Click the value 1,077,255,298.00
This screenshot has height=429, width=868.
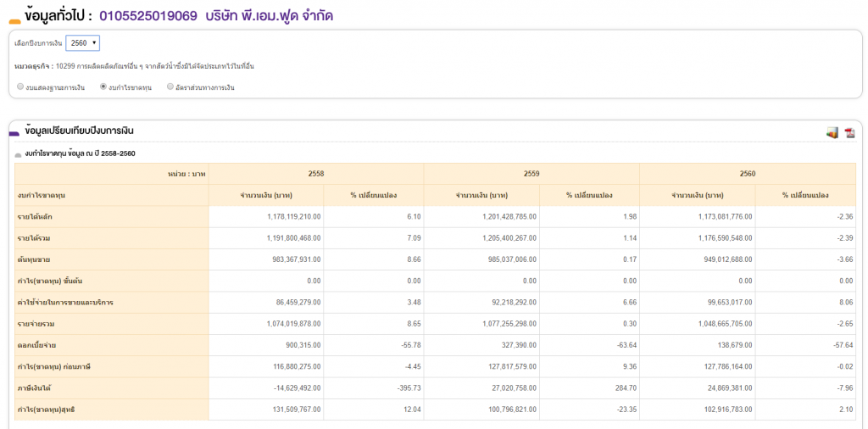pos(509,324)
